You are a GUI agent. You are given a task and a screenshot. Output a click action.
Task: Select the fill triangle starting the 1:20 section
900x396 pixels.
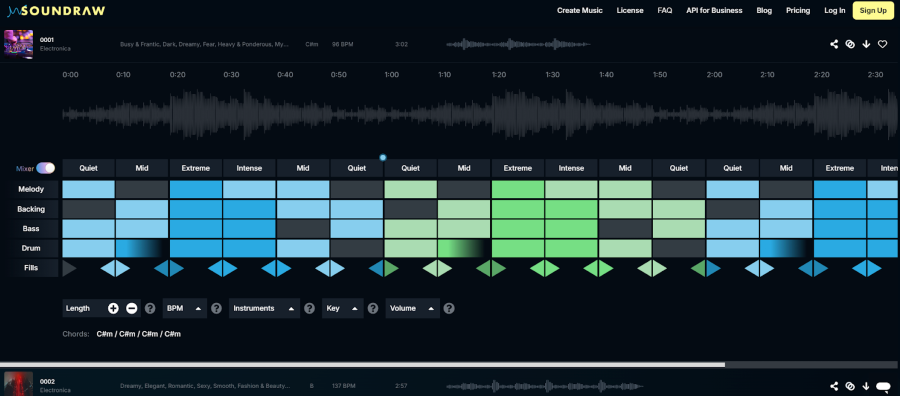499,268
